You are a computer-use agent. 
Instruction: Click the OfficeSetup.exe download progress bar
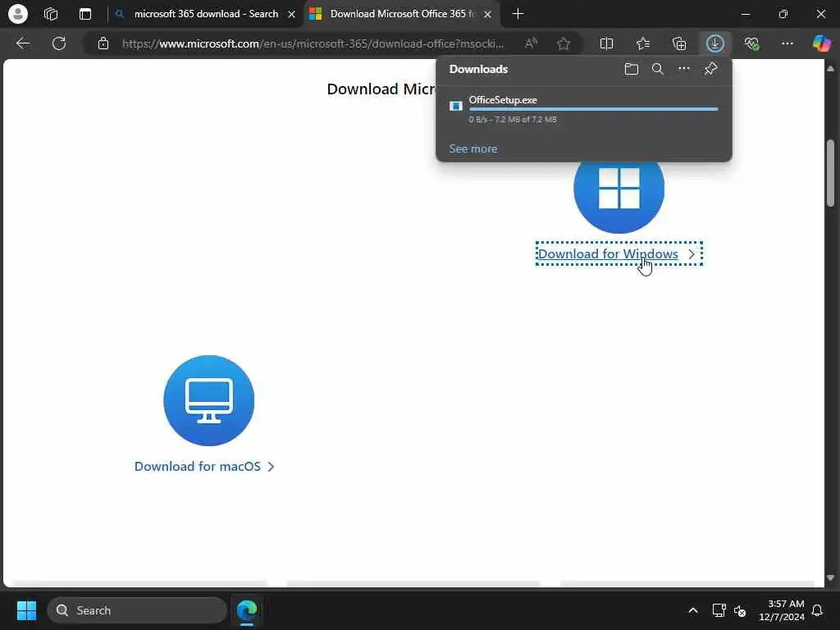click(x=594, y=109)
